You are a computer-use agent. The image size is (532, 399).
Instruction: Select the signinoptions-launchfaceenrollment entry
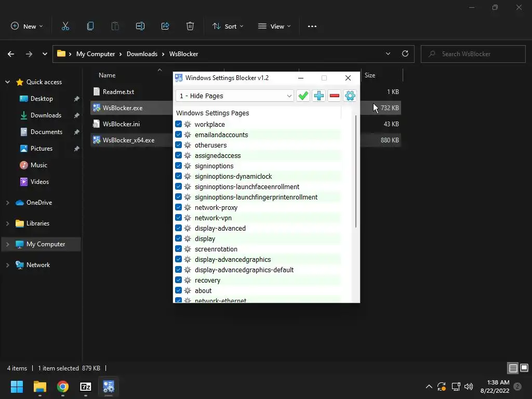247,187
